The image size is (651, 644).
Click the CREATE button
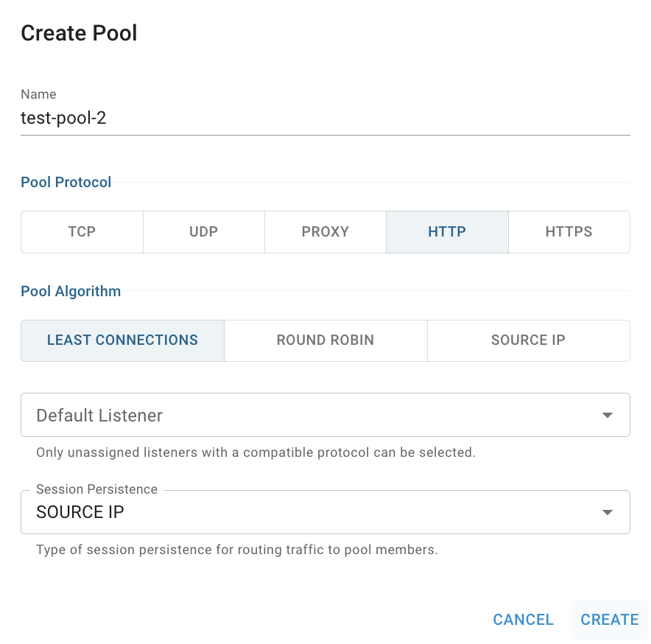[610, 620]
